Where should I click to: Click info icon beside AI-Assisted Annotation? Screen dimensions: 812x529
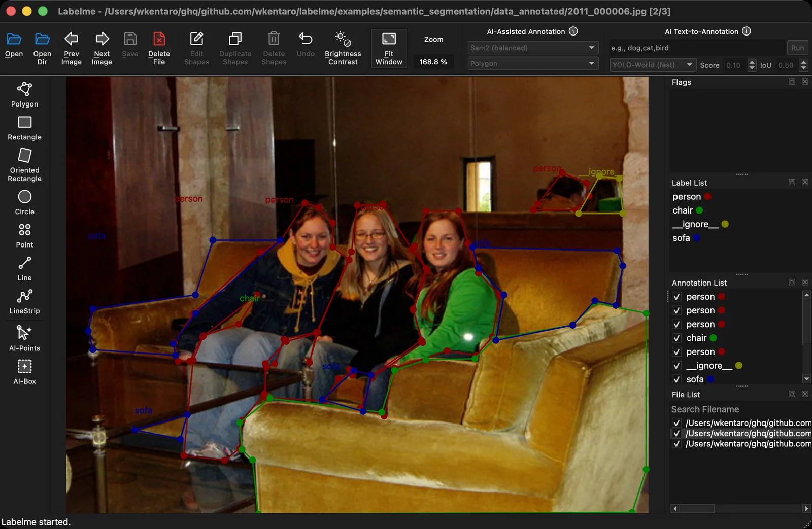[573, 31]
